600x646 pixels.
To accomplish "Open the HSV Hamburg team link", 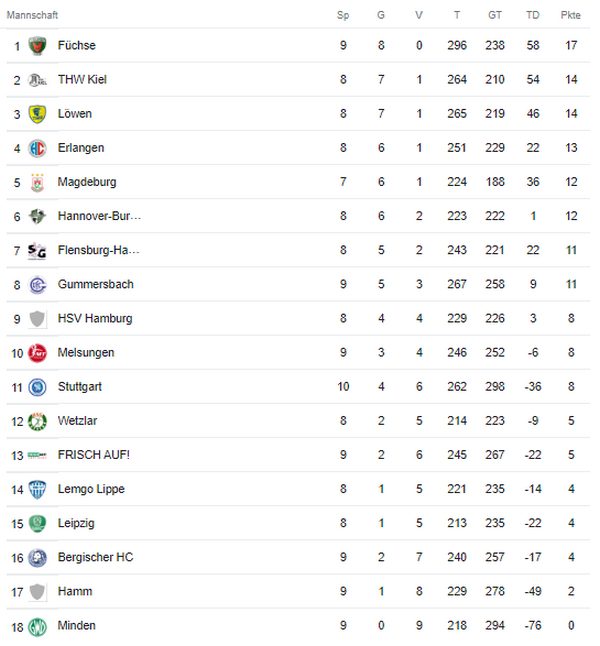I will (95, 318).
